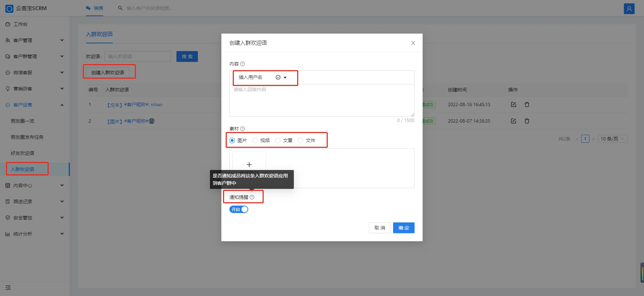The height and width of the screenshot is (296, 644).
Task: Click the 营销获客 lightbulb icon
Action: pos(8,89)
